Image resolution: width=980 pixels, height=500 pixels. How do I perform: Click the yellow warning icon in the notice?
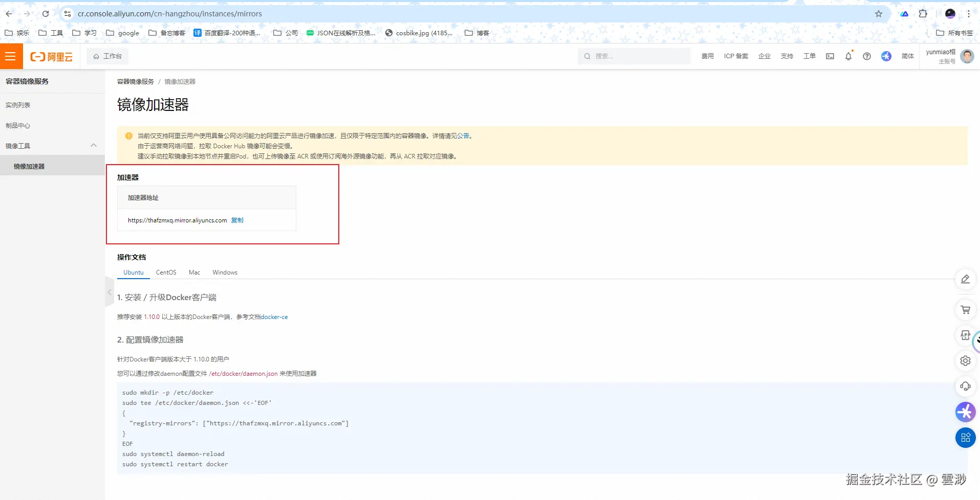pyautogui.click(x=129, y=136)
